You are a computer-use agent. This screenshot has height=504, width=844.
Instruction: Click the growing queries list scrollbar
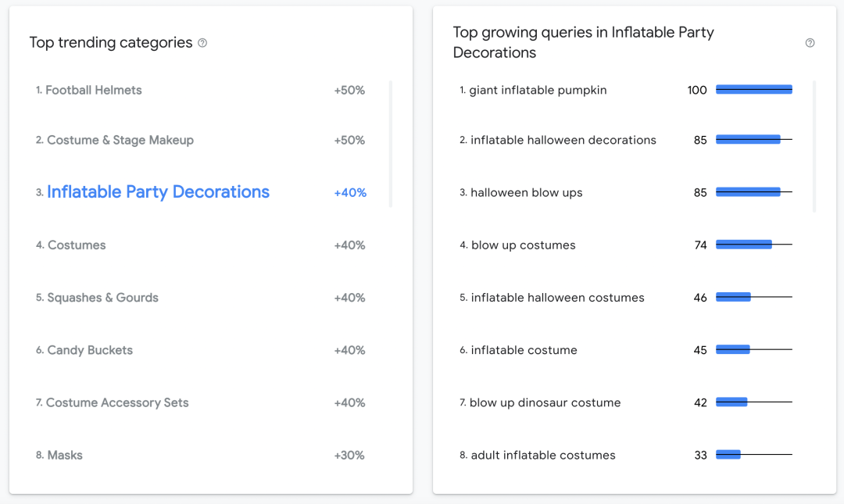tap(814, 145)
